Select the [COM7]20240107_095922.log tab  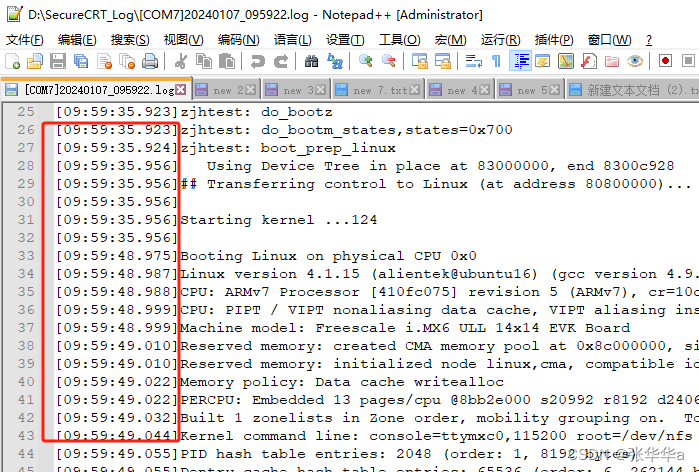click(x=95, y=90)
